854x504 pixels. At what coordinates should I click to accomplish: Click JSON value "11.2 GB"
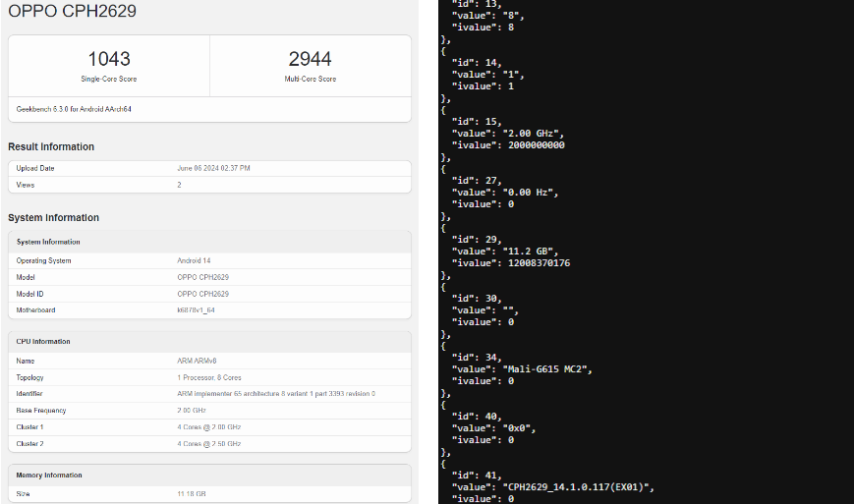pyautogui.click(x=529, y=252)
